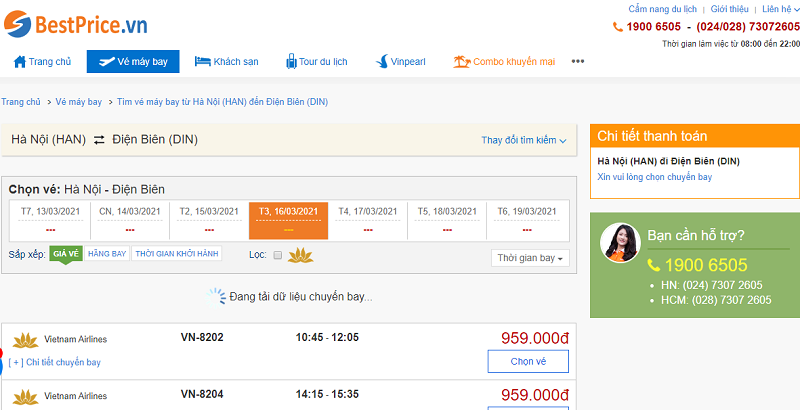
Task: Click the large 1900 6505 support number
Action: coord(706,265)
